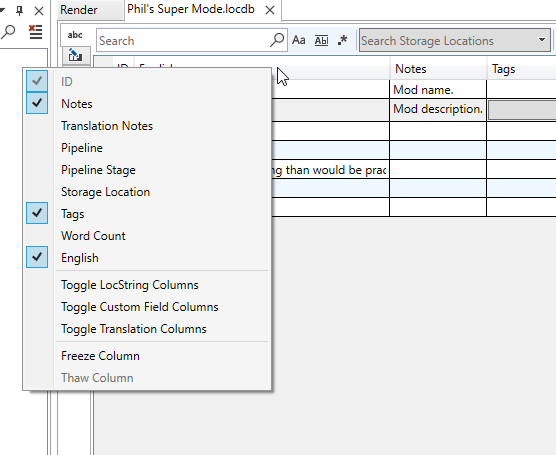Toggle match case Aa search option

[x=299, y=40]
